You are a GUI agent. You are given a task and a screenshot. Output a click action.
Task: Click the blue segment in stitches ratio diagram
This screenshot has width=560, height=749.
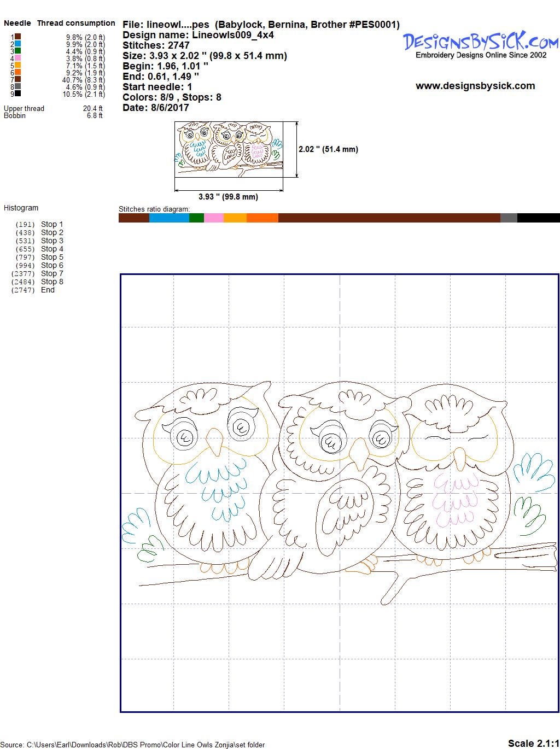(x=169, y=218)
